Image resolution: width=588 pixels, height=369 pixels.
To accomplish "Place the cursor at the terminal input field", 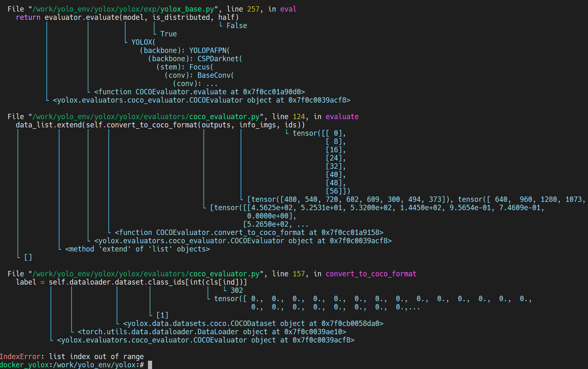I will 149,365.
